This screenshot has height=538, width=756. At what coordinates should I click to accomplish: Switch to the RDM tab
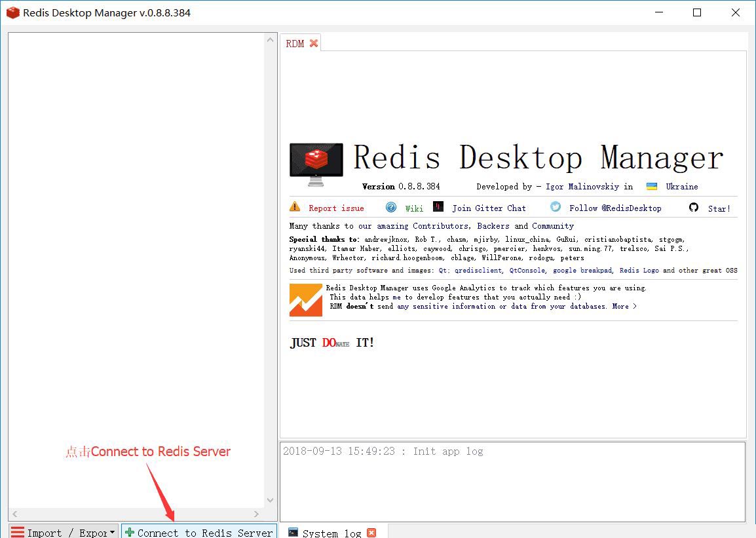click(295, 43)
